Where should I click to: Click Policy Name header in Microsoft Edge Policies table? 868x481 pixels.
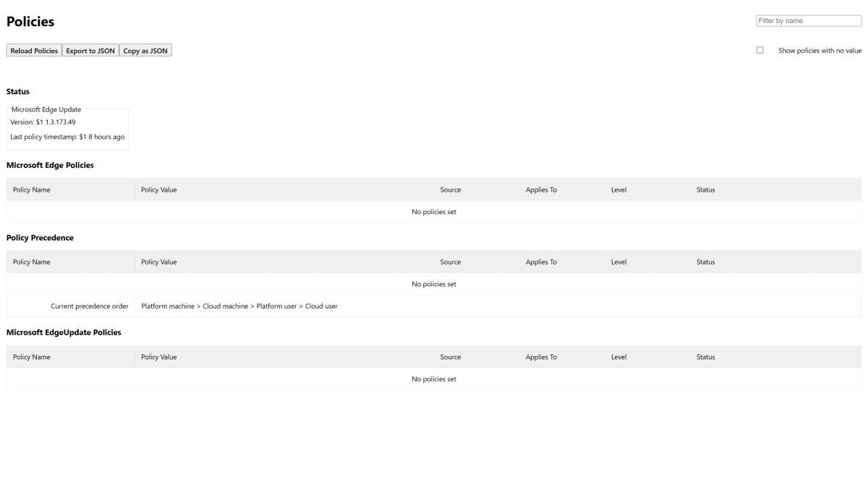pyautogui.click(x=32, y=190)
